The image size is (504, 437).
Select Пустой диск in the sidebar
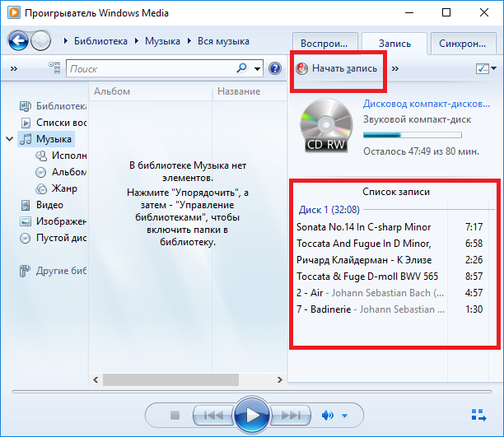click(53, 238)
